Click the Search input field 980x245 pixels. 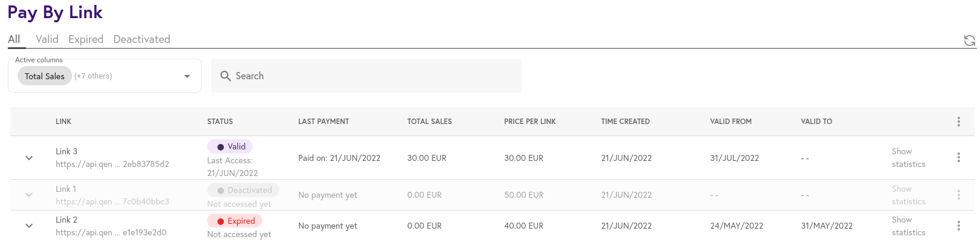click(366, 76)
